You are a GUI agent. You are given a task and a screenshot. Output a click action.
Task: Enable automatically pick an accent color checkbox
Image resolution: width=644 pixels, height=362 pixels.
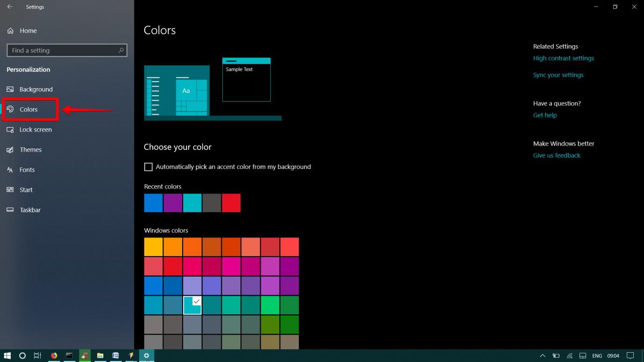point(149,167)
